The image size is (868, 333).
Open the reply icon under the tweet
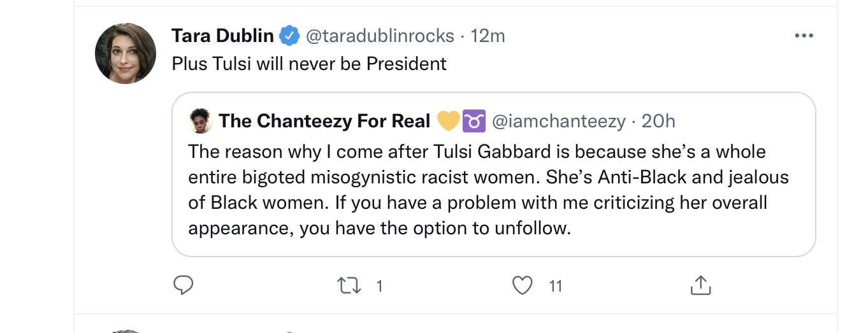184,286
